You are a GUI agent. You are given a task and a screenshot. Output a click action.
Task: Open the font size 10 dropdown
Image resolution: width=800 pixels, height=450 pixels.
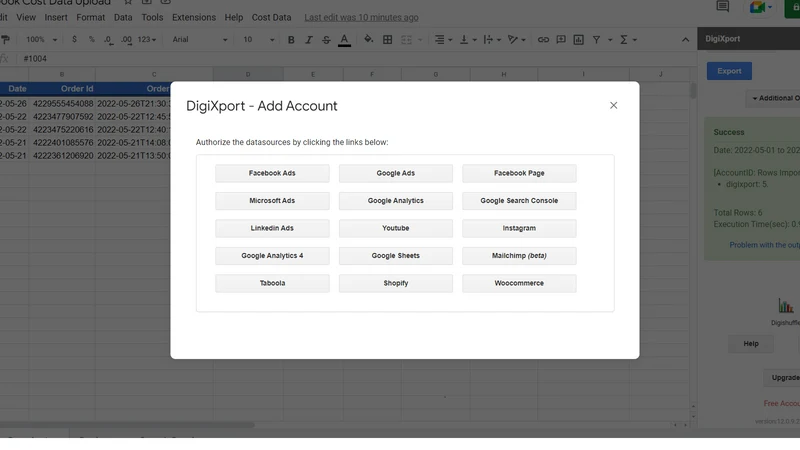pos(258,39)
